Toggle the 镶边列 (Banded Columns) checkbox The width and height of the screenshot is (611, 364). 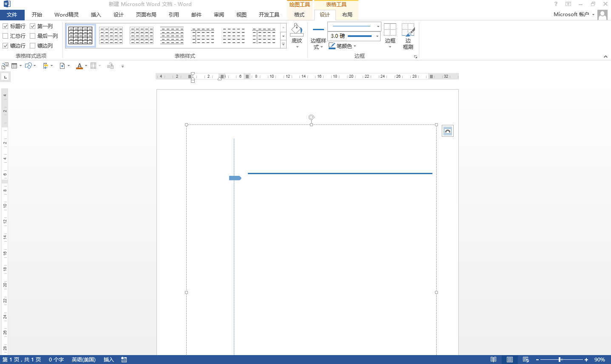(x=33, y=46)
